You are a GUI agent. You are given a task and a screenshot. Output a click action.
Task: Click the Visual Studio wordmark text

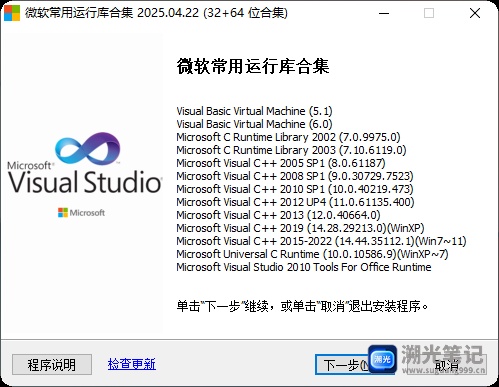coord(85,182)
